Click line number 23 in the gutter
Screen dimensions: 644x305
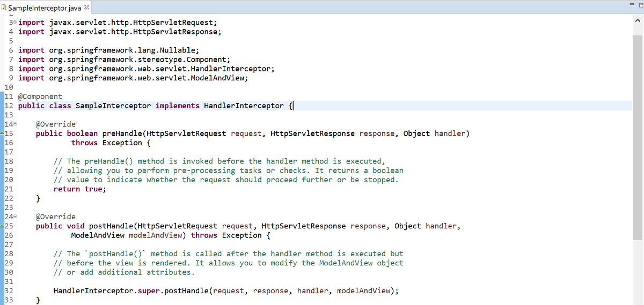coord(9,207)
